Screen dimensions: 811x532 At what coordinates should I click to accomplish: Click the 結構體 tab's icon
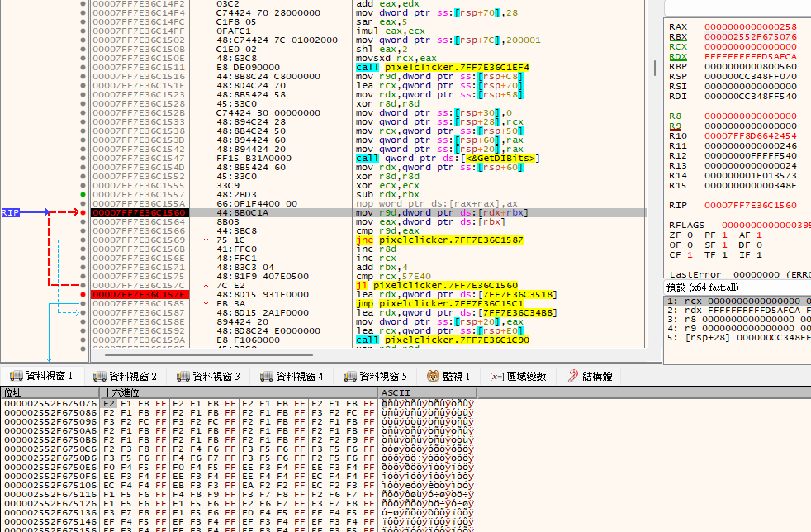(572, 376)
